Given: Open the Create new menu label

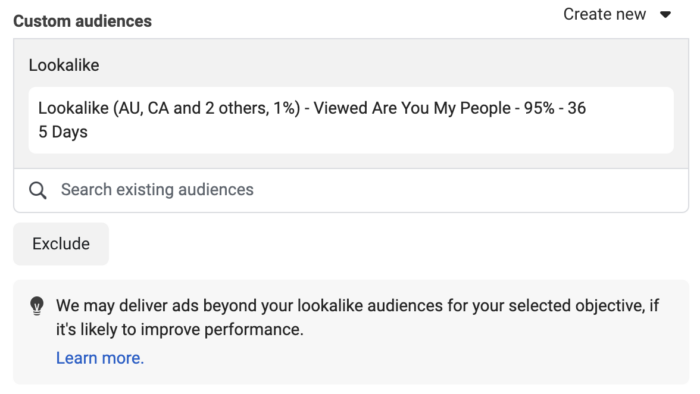Looking at the screenshot, I should click(604, 14).
